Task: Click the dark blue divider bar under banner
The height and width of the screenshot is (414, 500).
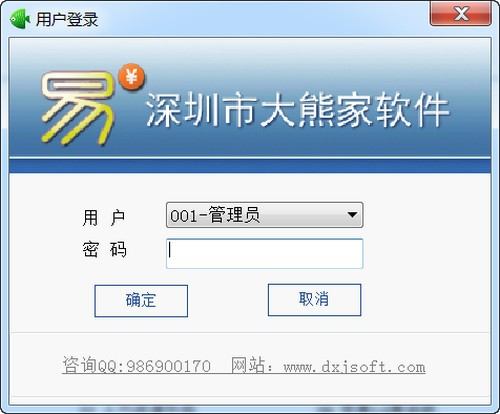Action: 250,165
